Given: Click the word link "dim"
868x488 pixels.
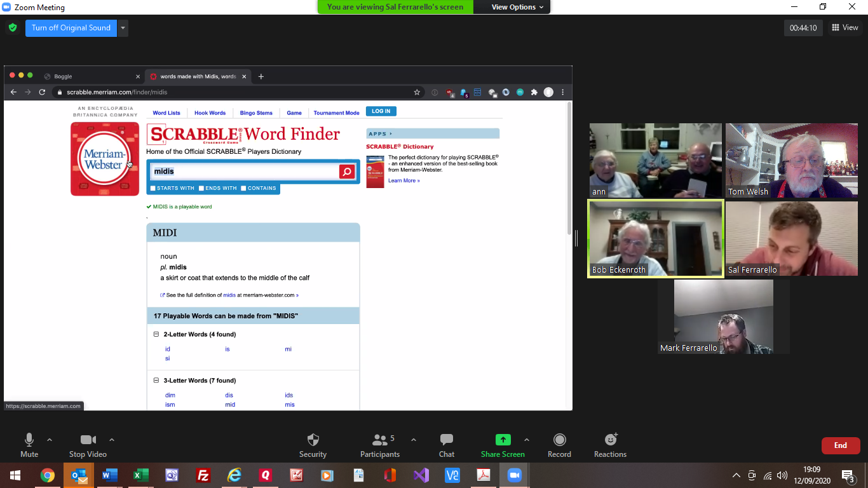Looking at the screenshot, I should pyautogui.click(x=170, y=395).
